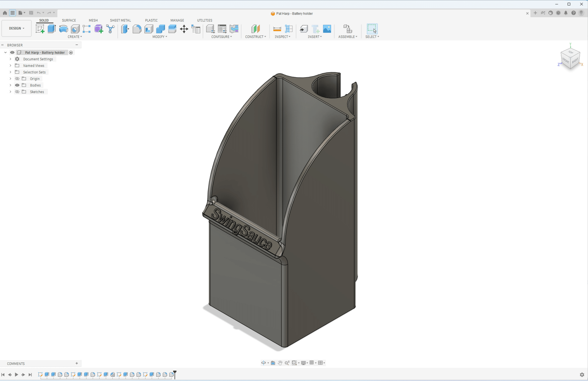This screenshot has width=588, height=381.
Task: Jump to the end of the timeline
Action: click(30, 375)
